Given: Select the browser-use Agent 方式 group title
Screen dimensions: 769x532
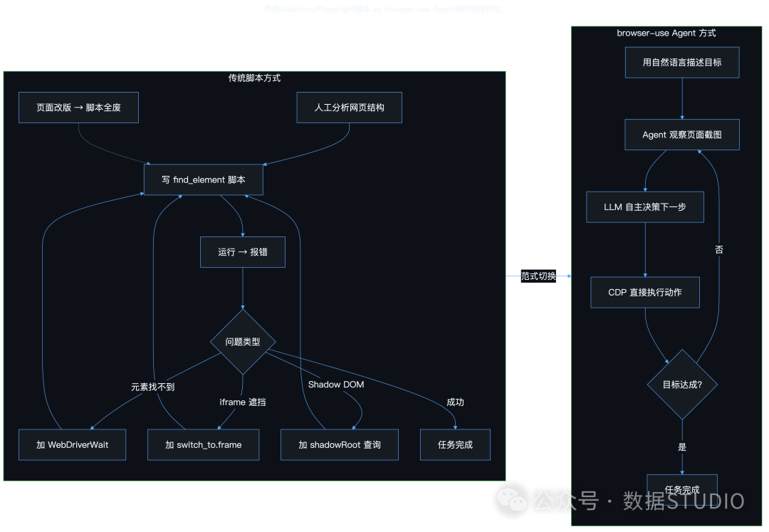Looking at the screenshot, I should (x=666, y=33).
